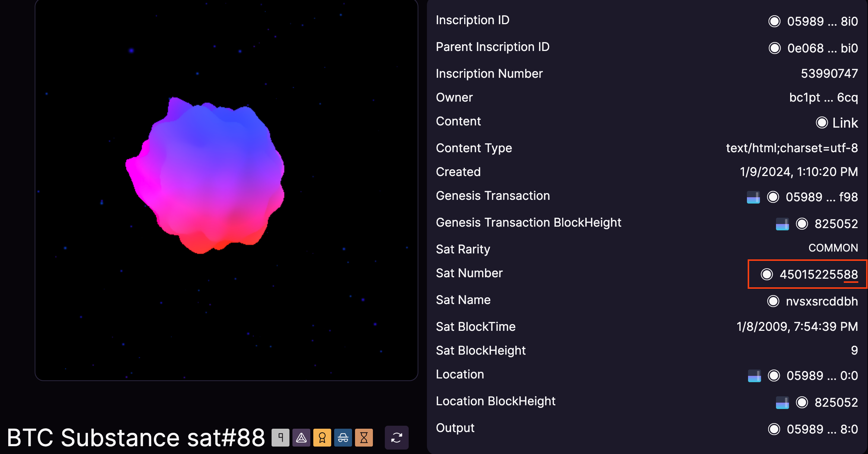Image resolution: width=868 pixels, height=454 pixels.
Task: Click the owner address bc1pt ... 6cq
Action: click(823, 97)
